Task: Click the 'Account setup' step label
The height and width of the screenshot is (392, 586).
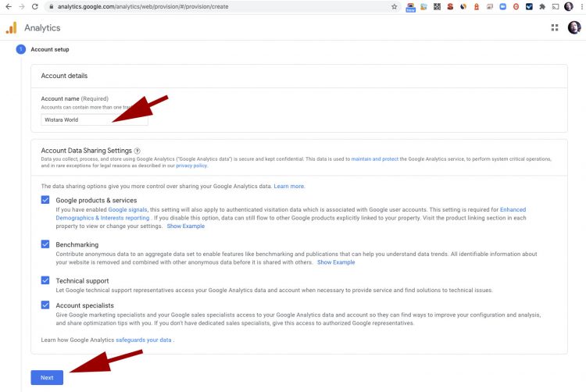Action: coord(50,49)
